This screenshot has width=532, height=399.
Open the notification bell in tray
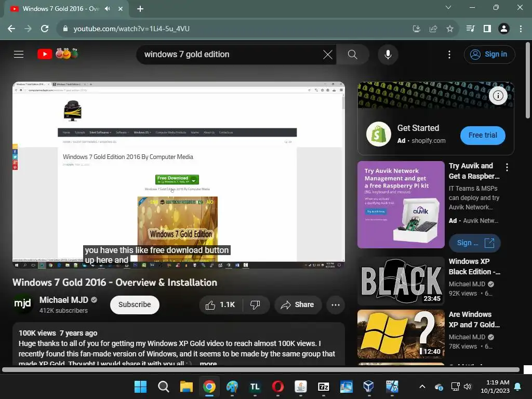tap(518, 387)
